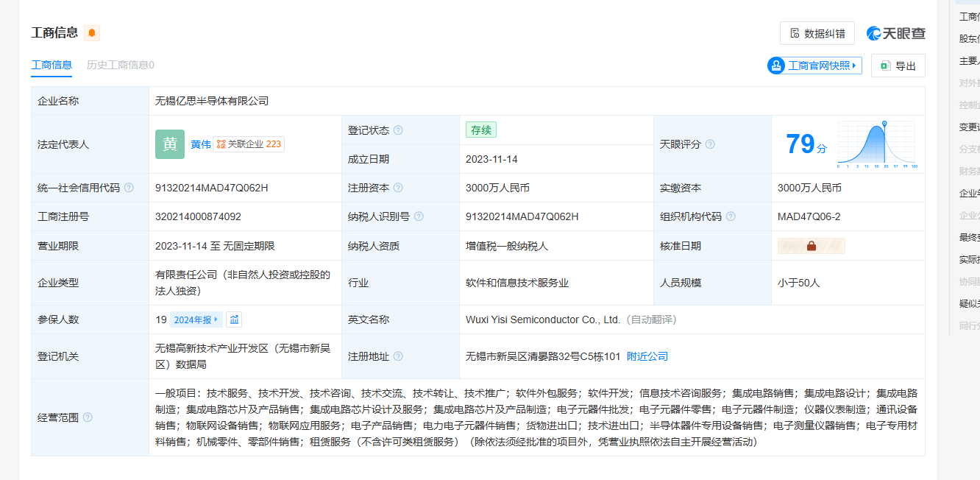Viewport: 980px width, 480px height.
Task: Click help icon beside 注册资本
Action: tap(398, 188)
